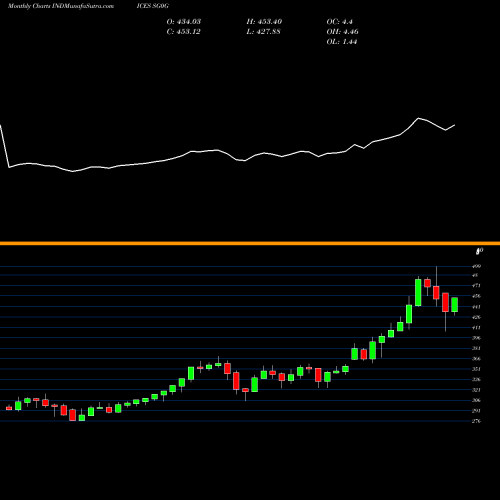
Task: Select the high value 'H: 453.40'
Action: [x=264, y=22]
